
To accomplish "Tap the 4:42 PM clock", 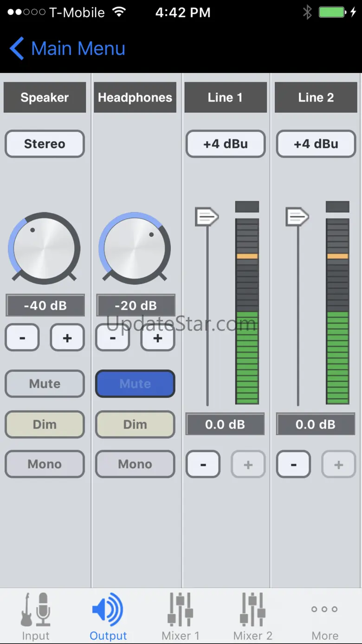I will click(183, 13).
